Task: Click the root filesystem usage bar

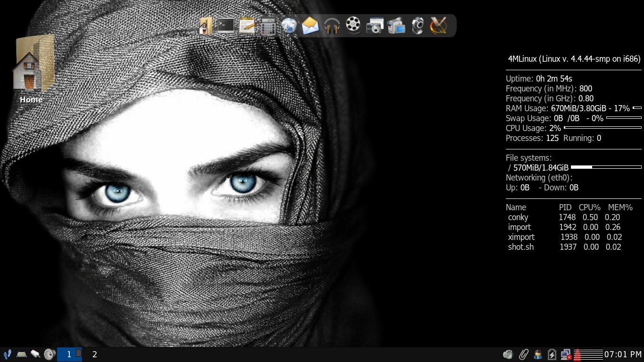Action: pyautogui.click(x=606, y=167)
